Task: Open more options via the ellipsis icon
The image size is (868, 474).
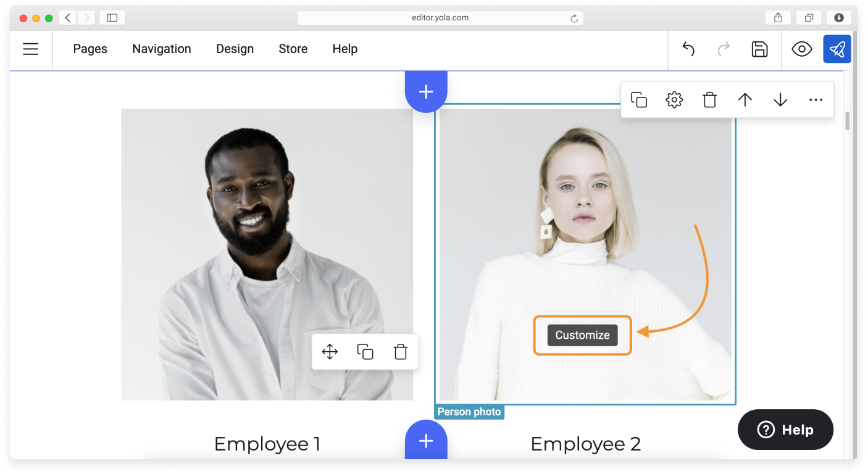Action: click(816, 99)
